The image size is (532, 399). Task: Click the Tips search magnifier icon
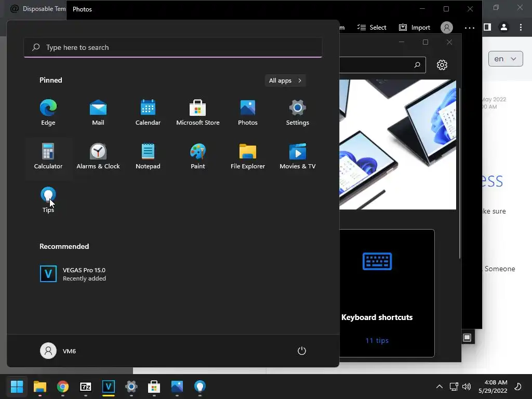pyautogui.click(x=417, y=65)
